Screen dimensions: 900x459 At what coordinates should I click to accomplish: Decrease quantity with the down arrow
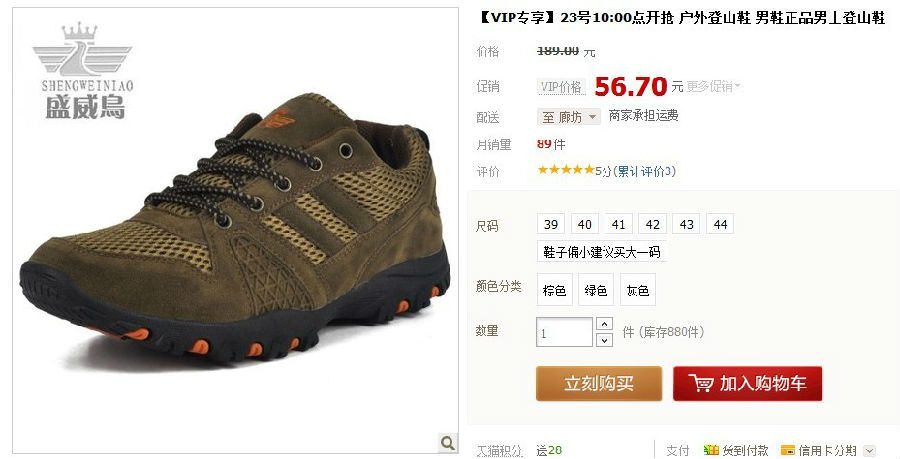(604, 340)
